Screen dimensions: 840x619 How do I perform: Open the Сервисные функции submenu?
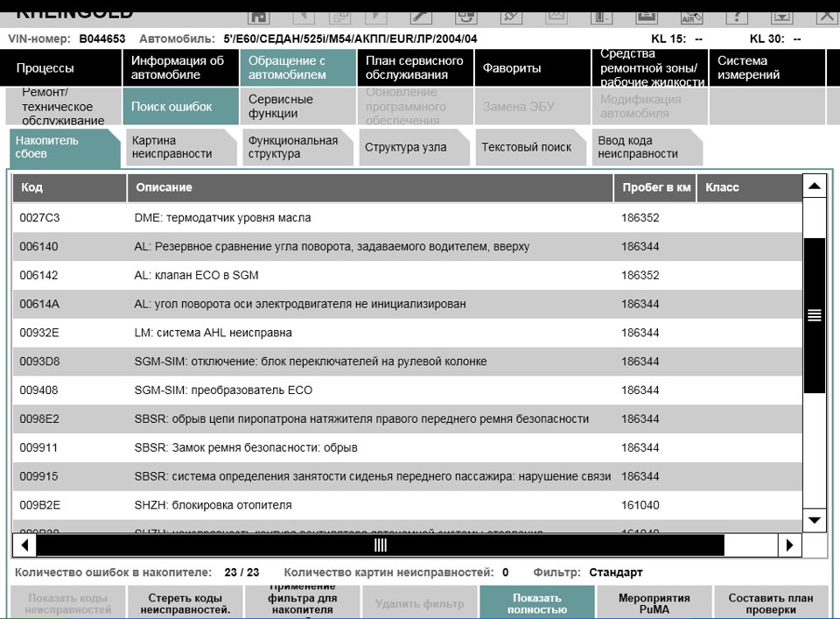click(297, 106)
